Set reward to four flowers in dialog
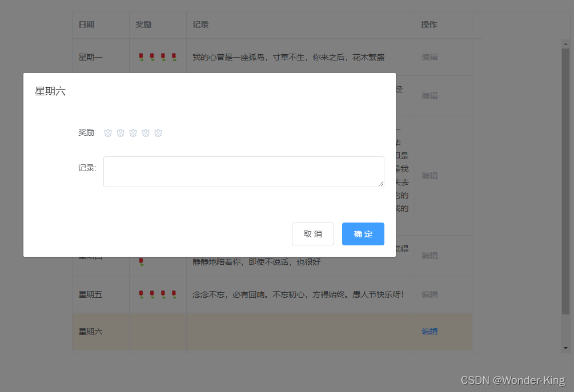 (146, 133)
